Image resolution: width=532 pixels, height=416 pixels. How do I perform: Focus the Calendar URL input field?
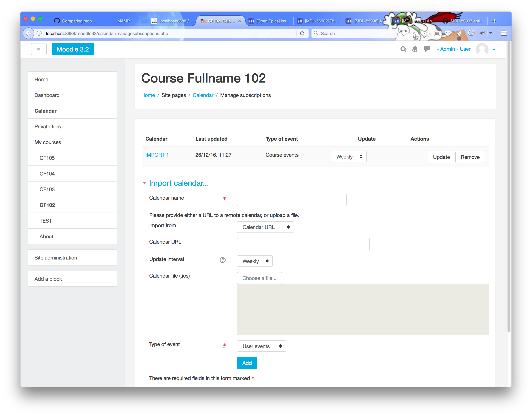point(303,244)
